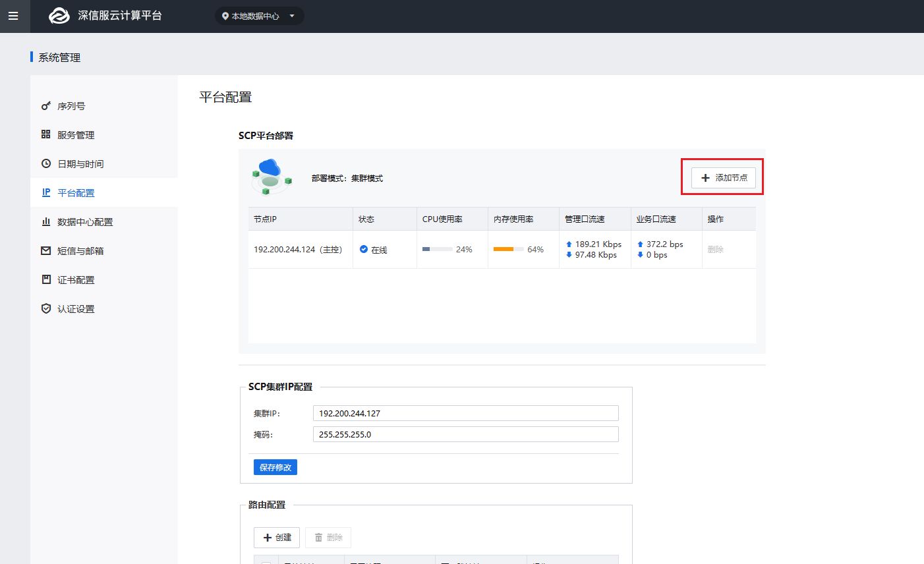Click the 业务口流速 column header

666,219
